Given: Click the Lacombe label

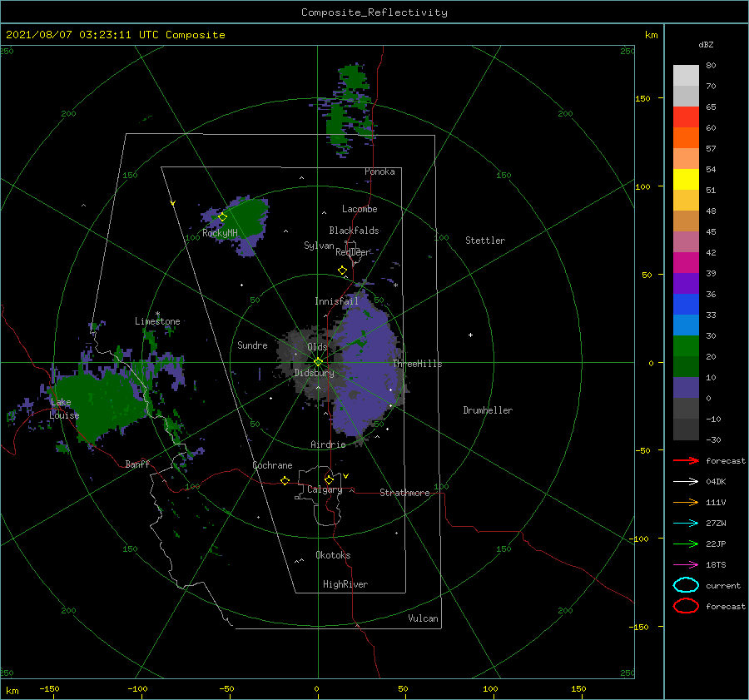Looking at the screenshot, I should pyautogui.click(x=360, y=209).
